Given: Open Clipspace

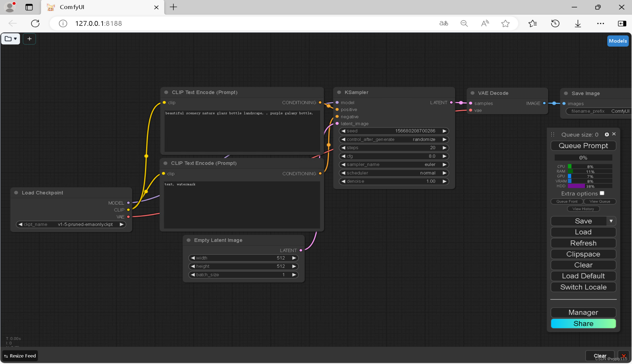Looking at the screenshot, I should [583, 254].
